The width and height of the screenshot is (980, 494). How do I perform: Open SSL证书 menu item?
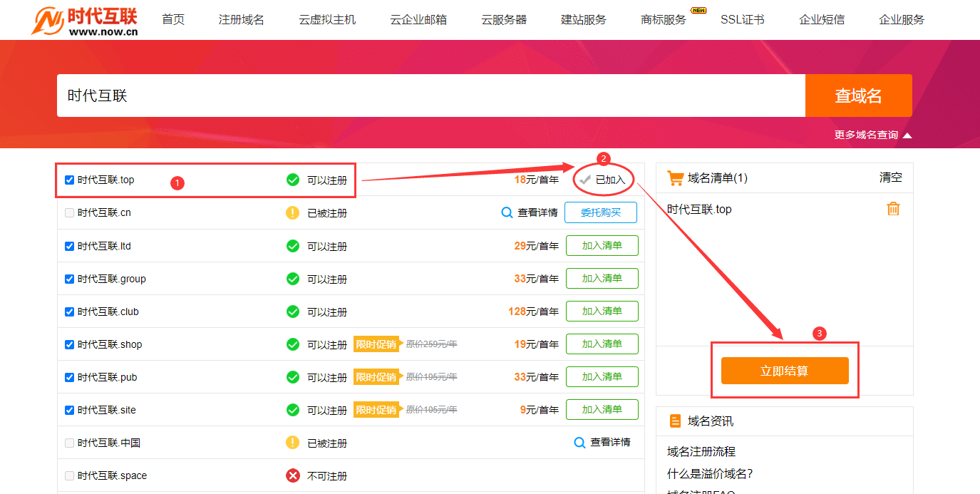(743, 19)
